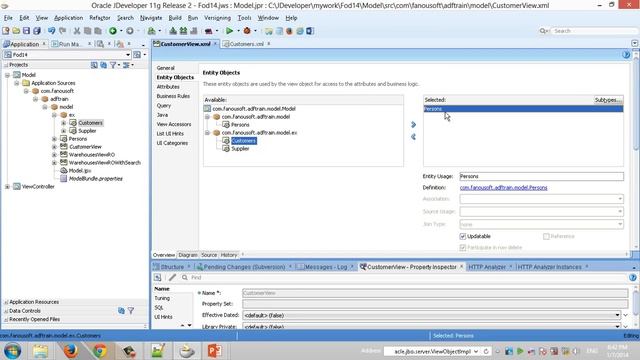Click the Make build icon
The width and height of the screenshot is (640, 360).
click(173, 31)
